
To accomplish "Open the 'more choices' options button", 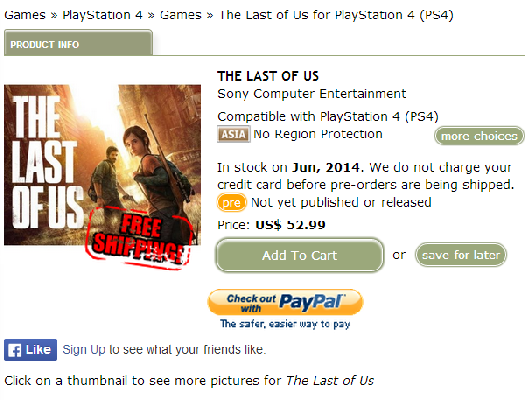I will click(479, 136).
